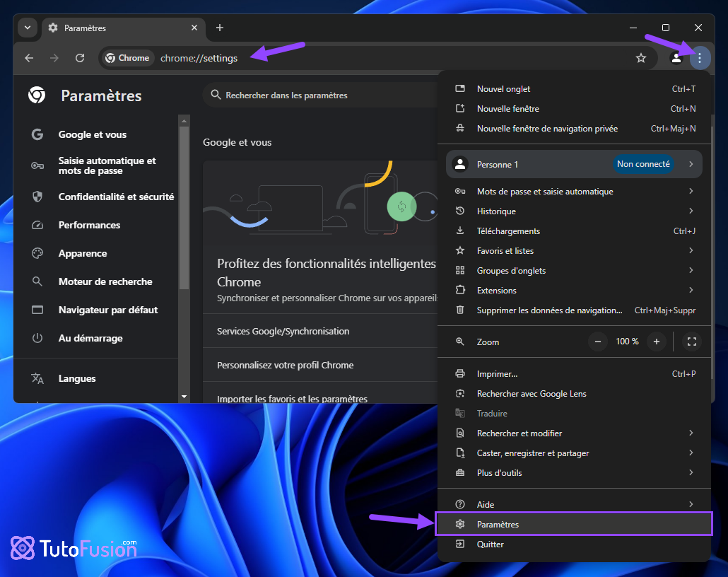
Task: Decrease zoom with the minus button
Action: pos(597,342)
